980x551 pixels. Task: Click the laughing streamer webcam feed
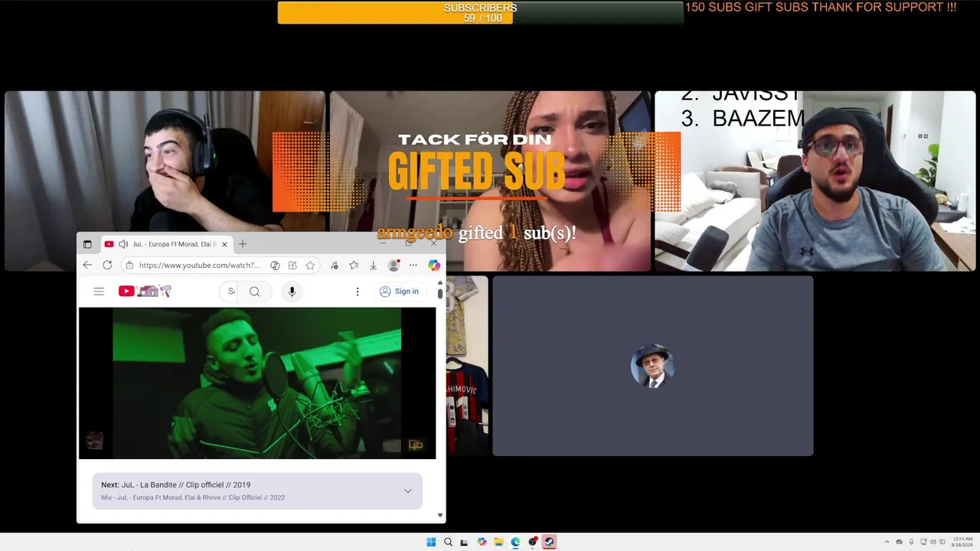click(165, 162)
